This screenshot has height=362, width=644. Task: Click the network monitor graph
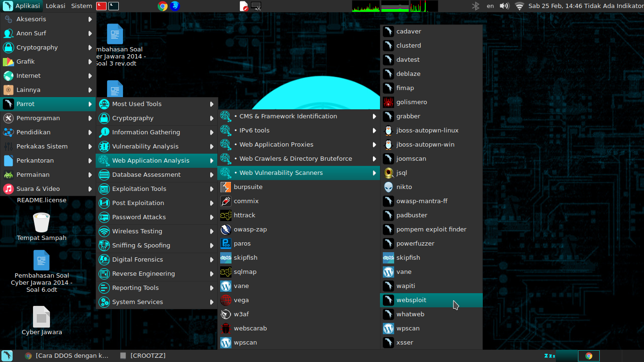(424, 6)
